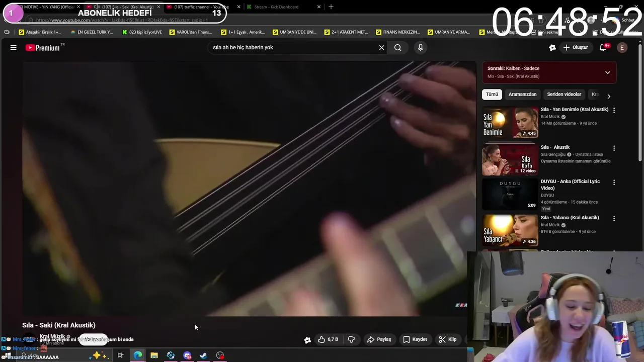Viewport: 644px width, 362px height.
Task: Click the 'Sıla - Saki (Kral Akustik)' video title
Action: pyautogui.click(x=59, y=325)
